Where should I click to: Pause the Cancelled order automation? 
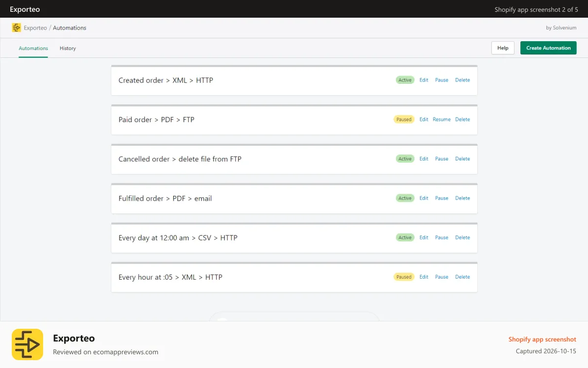pos(441,158)
